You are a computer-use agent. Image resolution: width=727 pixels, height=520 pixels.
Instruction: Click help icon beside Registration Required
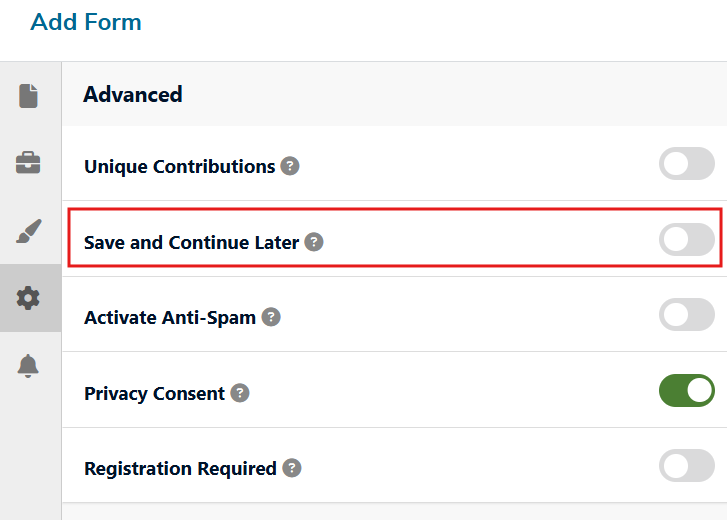pos(291,468)
